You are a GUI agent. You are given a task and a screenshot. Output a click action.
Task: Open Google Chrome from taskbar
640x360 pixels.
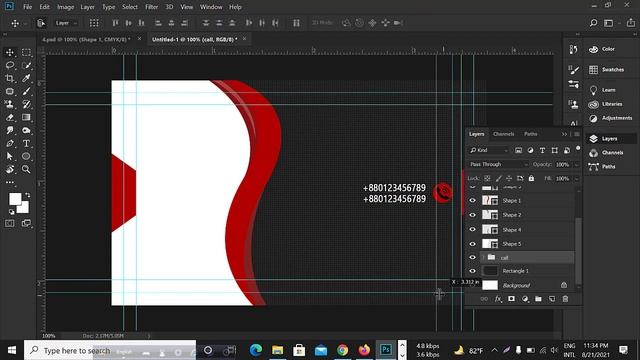point(342,350)
